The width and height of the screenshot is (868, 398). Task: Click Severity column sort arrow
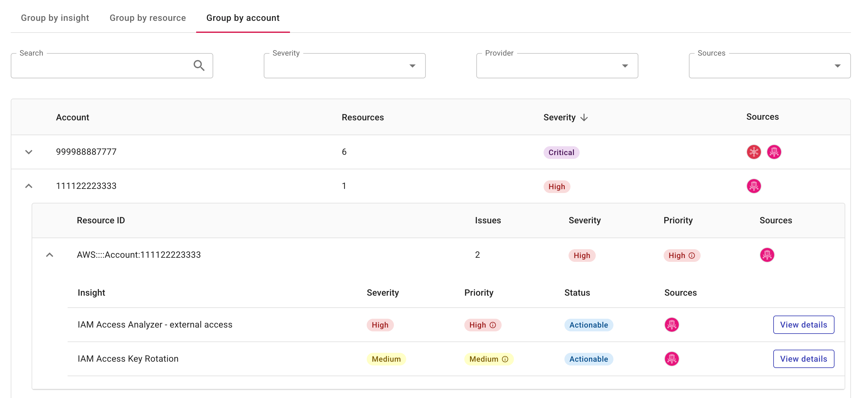[584, 117]
